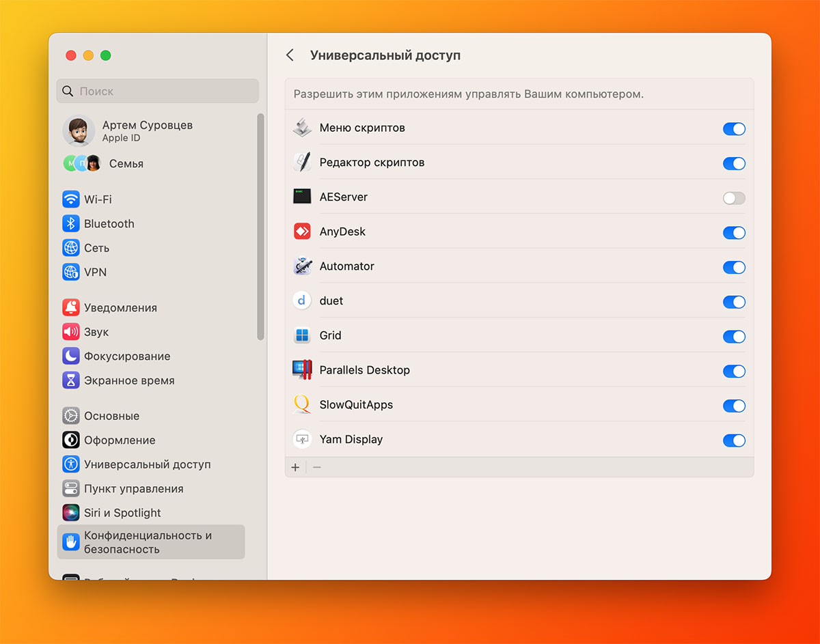820x644 pixels.
Task: Click the Редактор скриптов icon
Action: point(302,163)
